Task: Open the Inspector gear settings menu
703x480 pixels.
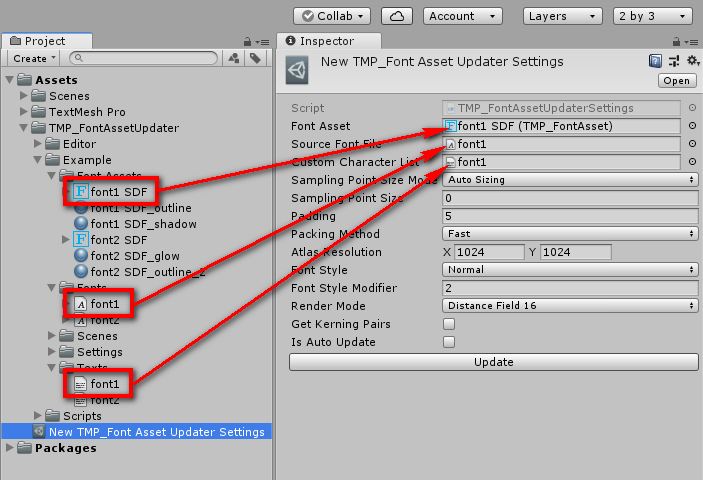Action: click(x=693, y=61)
